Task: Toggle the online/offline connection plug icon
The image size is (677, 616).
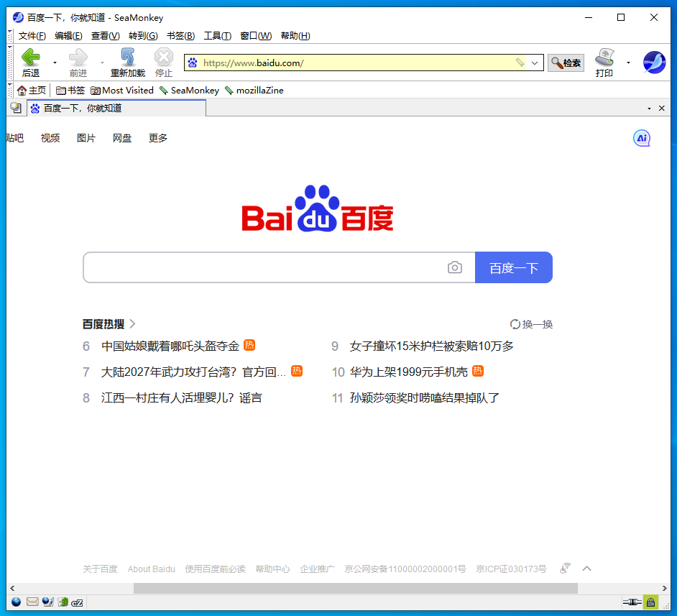Action: 631,602
